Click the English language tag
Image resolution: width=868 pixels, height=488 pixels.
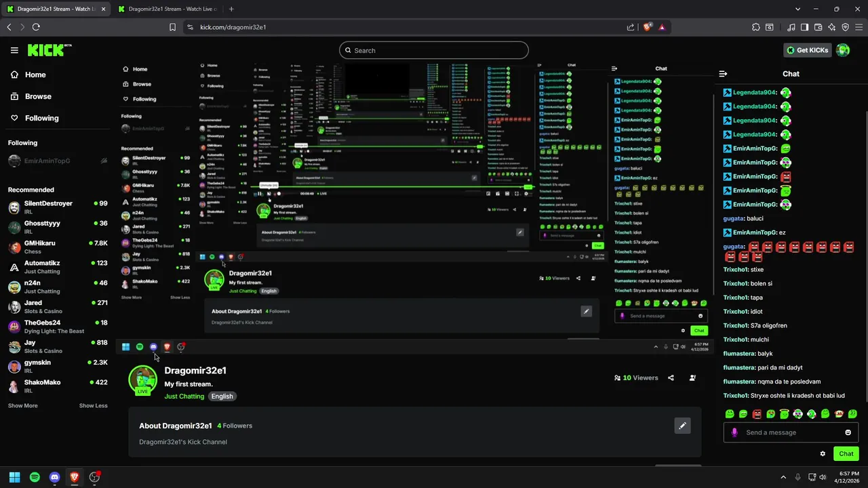coord(222,396)
